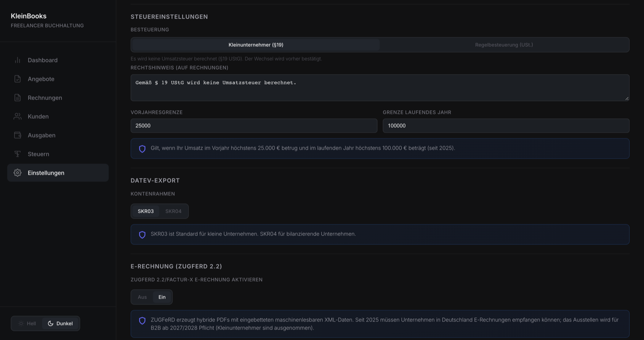Focus the Vorjahresgrenze field with 25000

(254, 126)
